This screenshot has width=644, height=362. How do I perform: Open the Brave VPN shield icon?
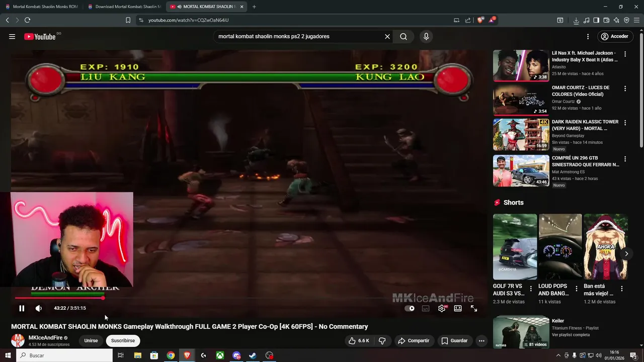(x=626, y=20)
